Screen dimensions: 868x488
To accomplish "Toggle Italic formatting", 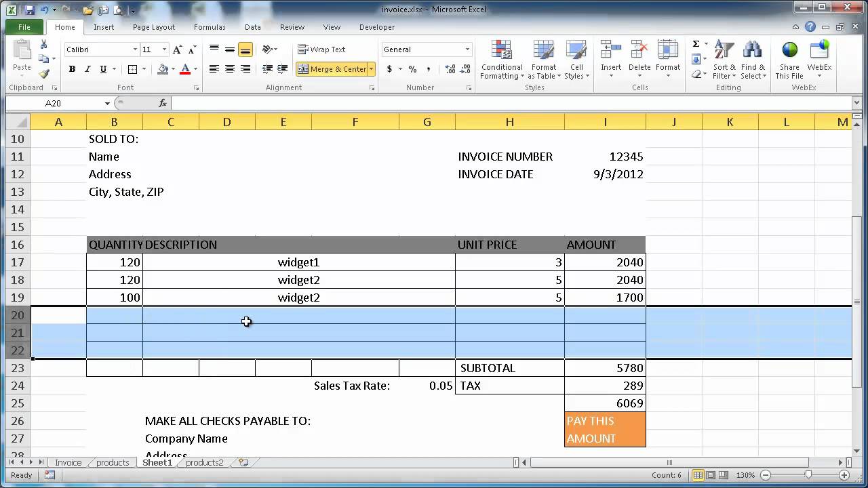I will point(87,69).
